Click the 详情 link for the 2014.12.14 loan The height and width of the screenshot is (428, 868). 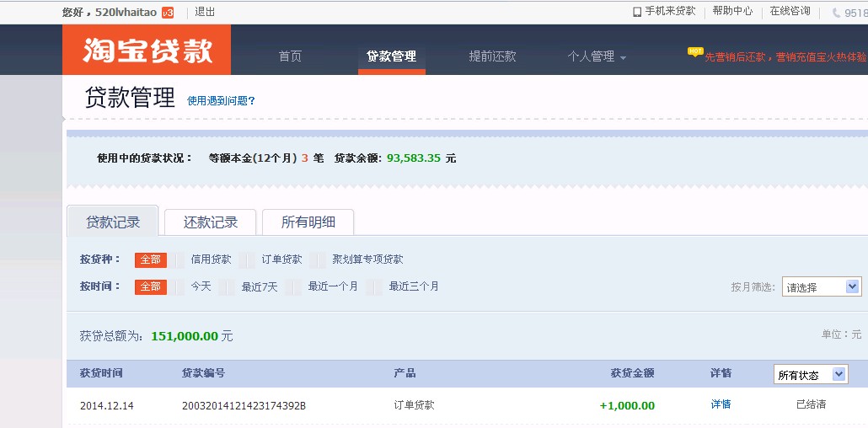point(721,404)
